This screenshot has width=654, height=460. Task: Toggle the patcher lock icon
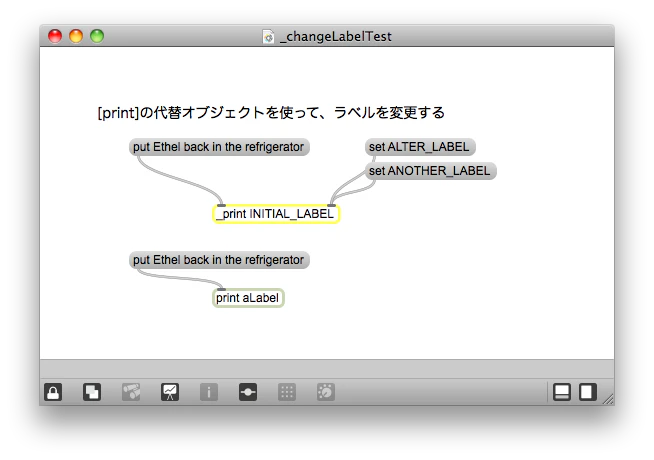[x=53, y=392]
